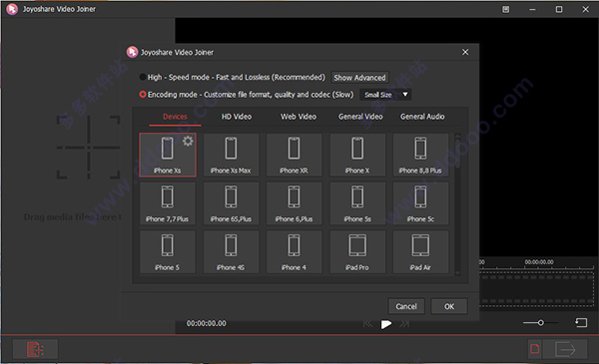Choose the iPhone Xs Max preset
This screenshot has width=599, height=364.
231,155
